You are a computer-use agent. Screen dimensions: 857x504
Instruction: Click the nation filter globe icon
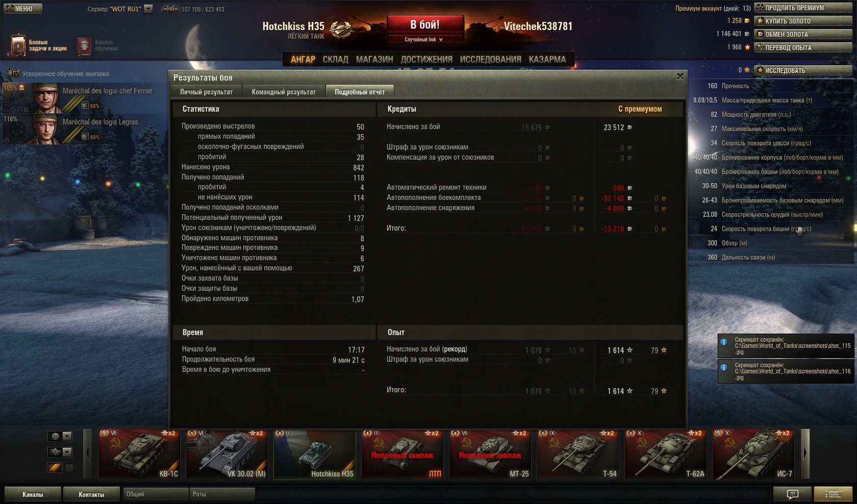pyautogui.click(x=55, y=436)
